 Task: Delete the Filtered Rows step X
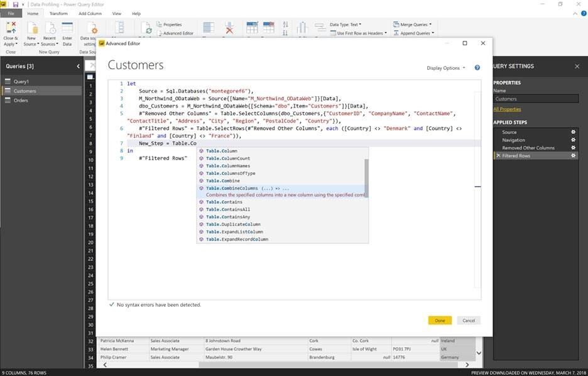click(498, 155)
